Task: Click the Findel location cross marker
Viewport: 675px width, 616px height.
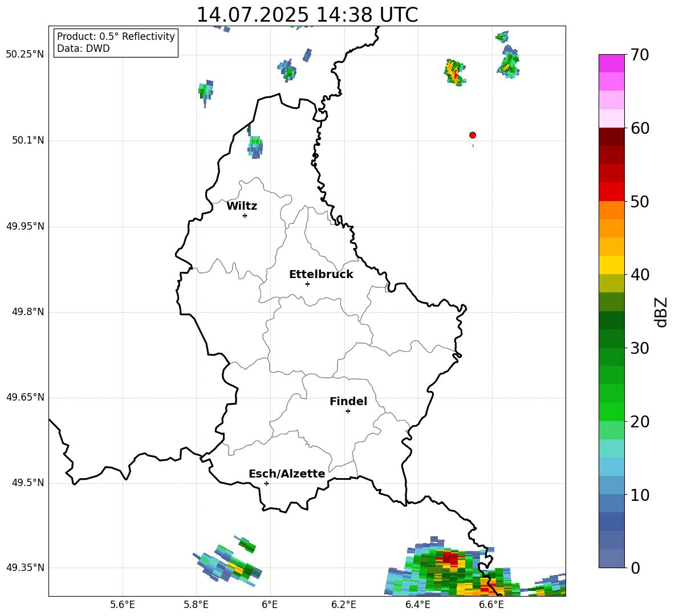Action: point(348,411)
